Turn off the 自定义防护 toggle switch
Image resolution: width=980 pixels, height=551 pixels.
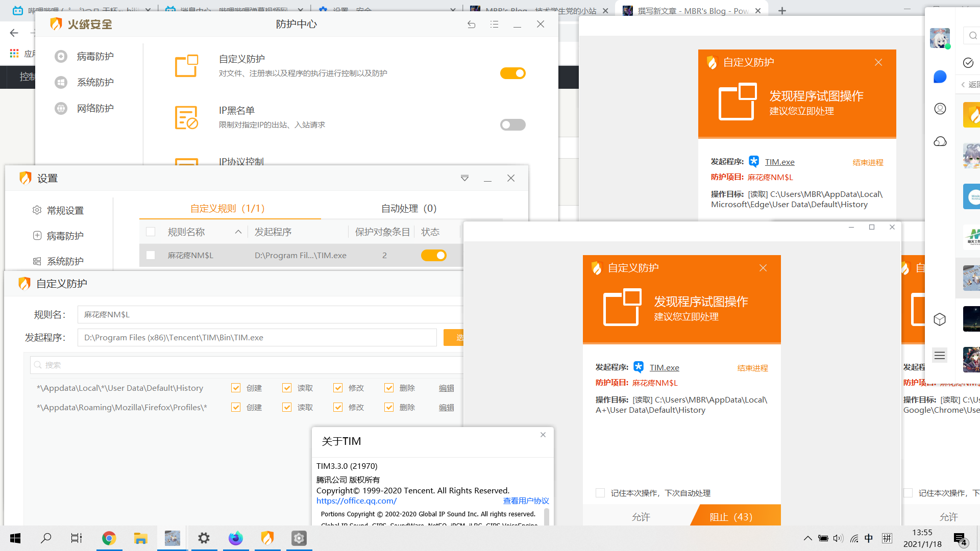pos(512,73)
